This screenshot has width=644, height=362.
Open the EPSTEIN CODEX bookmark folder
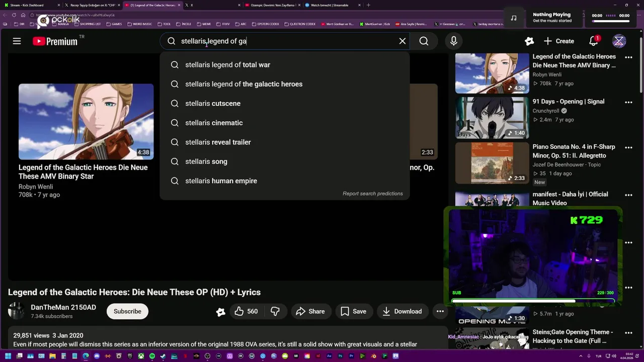coord(265,24)
